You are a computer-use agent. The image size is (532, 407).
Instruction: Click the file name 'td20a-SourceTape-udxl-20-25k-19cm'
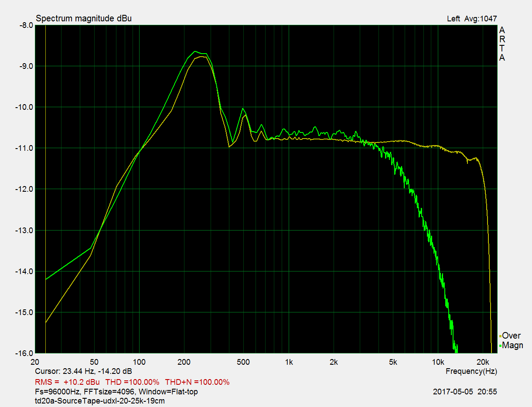point(100,401)
